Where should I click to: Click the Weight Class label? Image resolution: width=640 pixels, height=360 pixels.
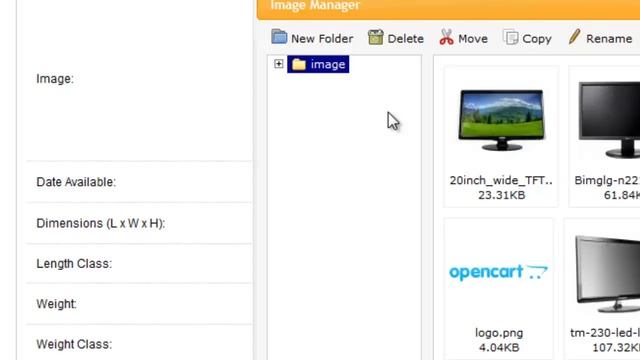(74, 344)
